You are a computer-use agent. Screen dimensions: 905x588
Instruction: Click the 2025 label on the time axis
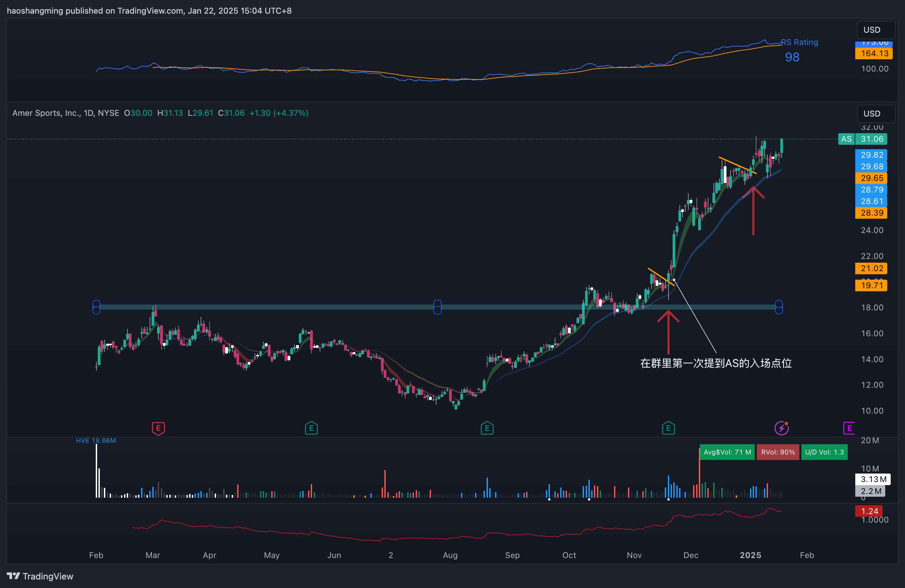[x=750, y=555]
